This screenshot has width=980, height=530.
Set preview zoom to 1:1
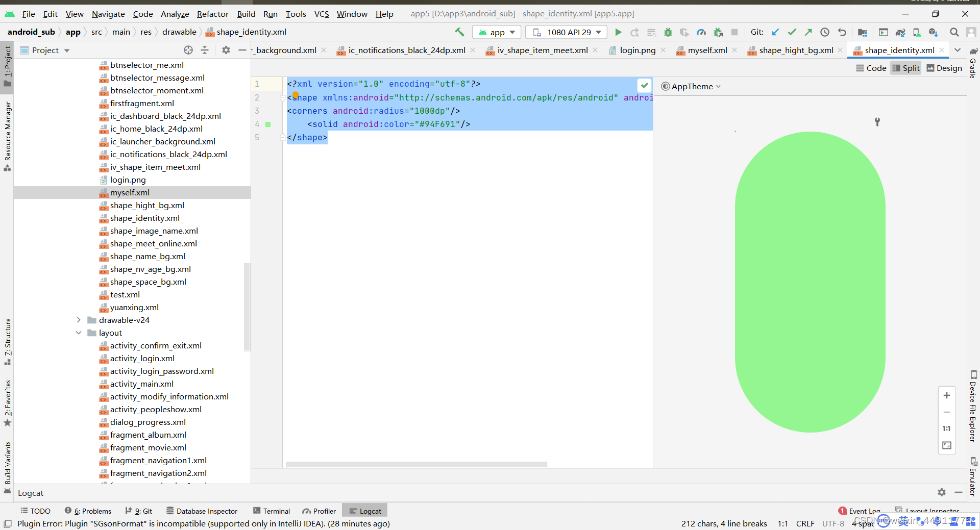[947, 428]
